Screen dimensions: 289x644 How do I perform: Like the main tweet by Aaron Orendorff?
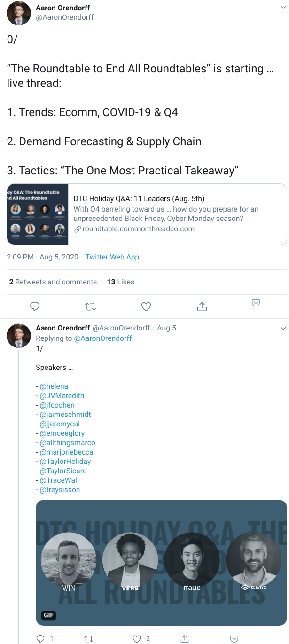[146, 306]
